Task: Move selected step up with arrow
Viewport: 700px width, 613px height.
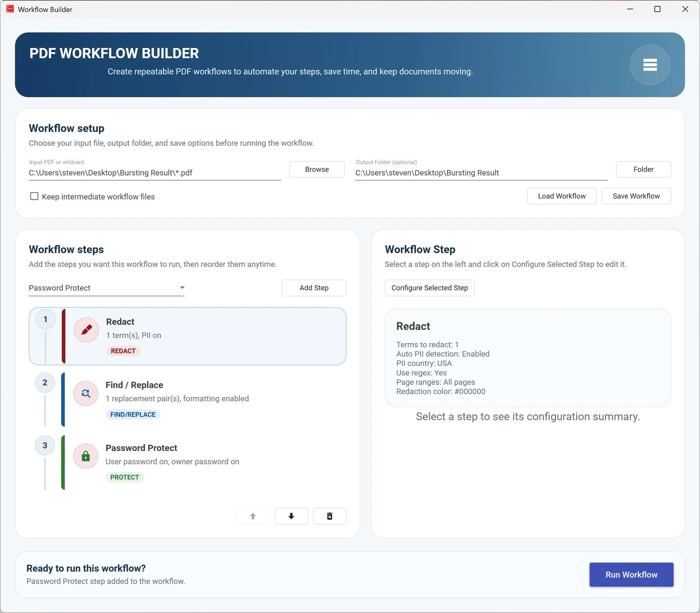Action: [253, 516]
